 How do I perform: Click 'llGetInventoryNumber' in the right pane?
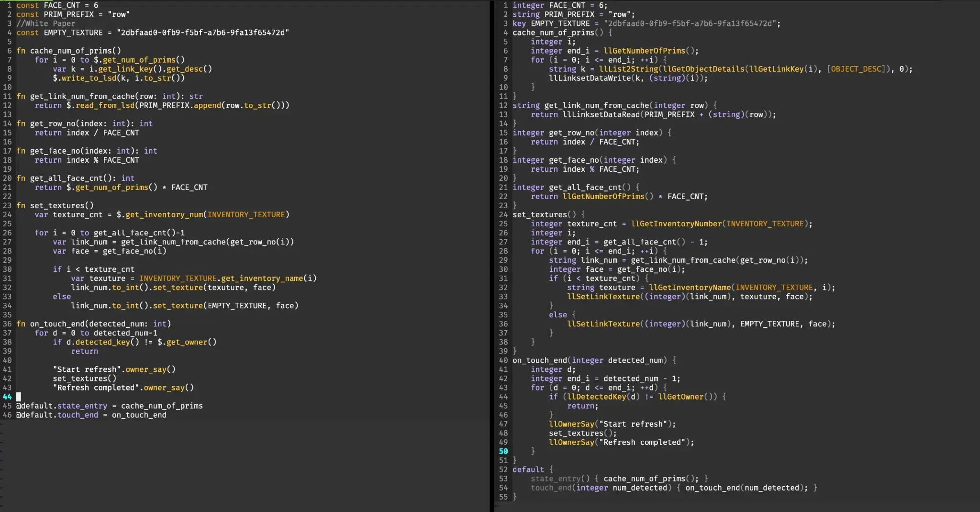point(677,223)
